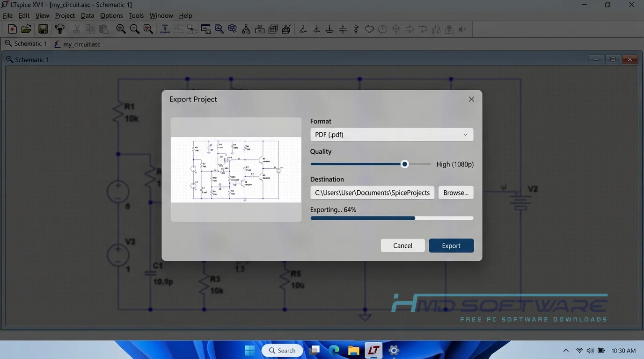
Task: Click the Destination path field
Action: (x=372, y=193)
